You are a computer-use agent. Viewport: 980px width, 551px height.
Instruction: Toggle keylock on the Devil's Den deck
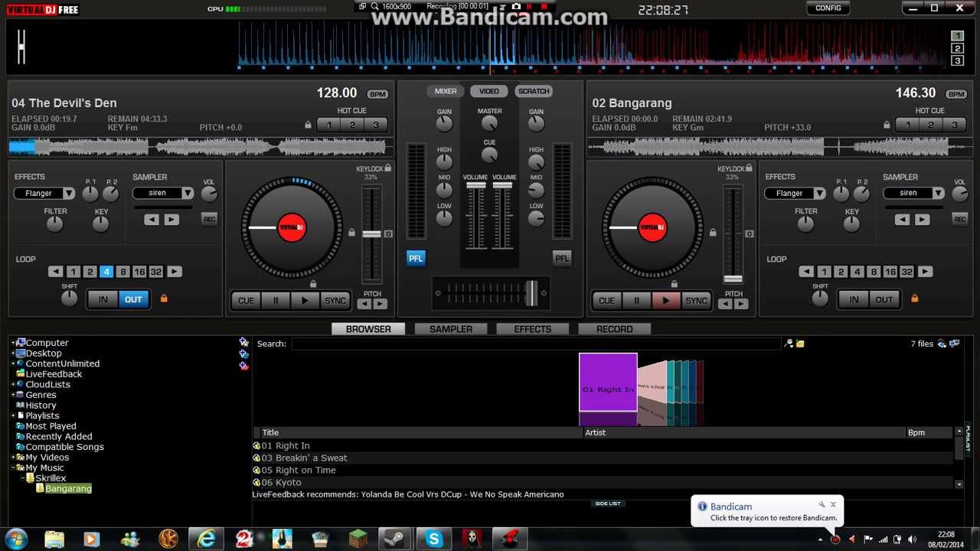pos(388,168)
